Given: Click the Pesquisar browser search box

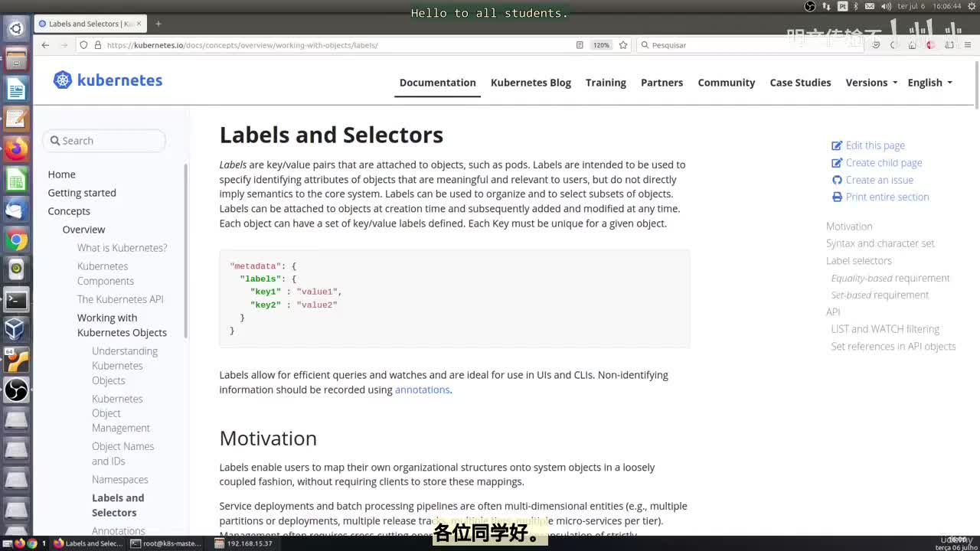Looking at the screenshot, I should coord(750,45).
